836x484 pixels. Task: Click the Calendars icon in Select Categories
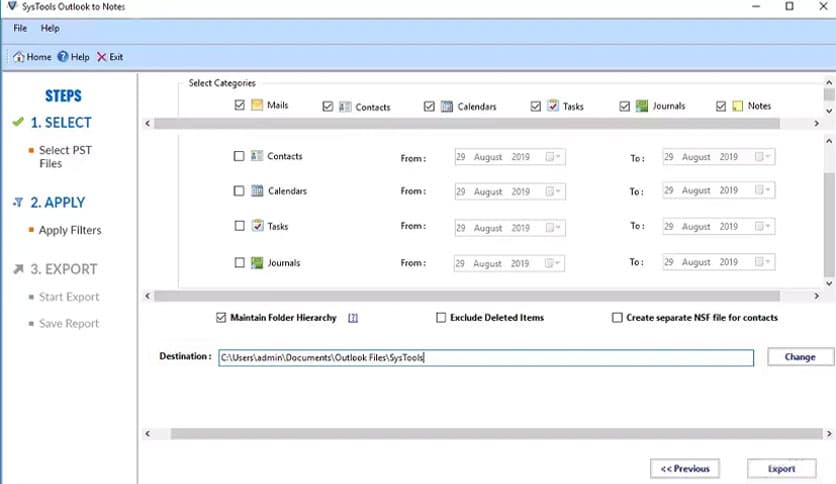point(447,106)
